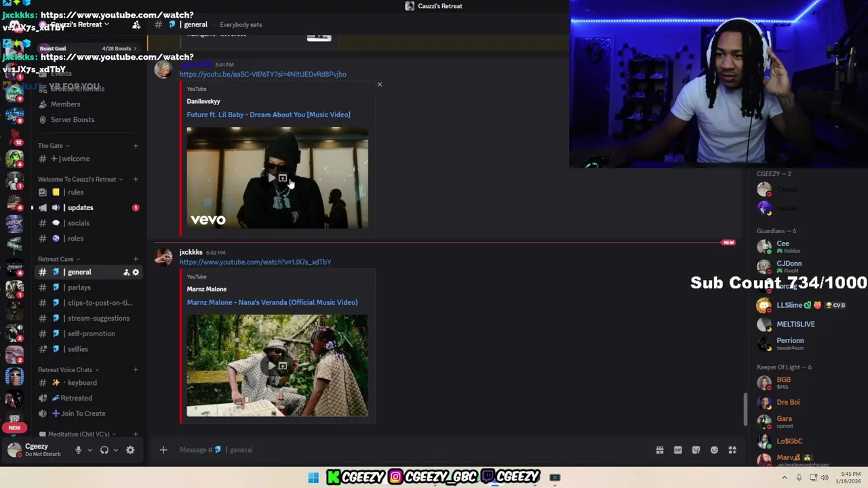868x488 pixels.
Task: Expand microphone input options arrow
Action: 89,450
